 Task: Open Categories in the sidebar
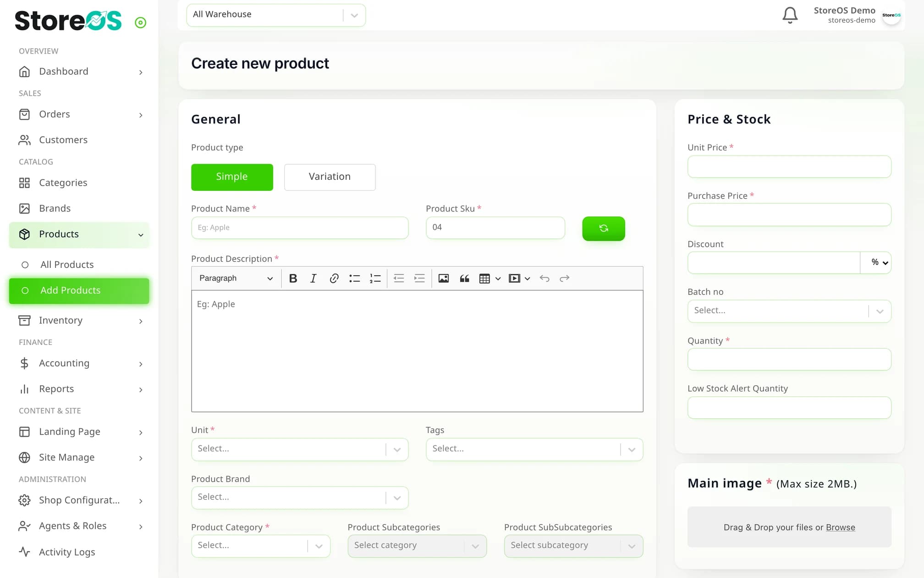pyautogui.click(x=79, y=183)
